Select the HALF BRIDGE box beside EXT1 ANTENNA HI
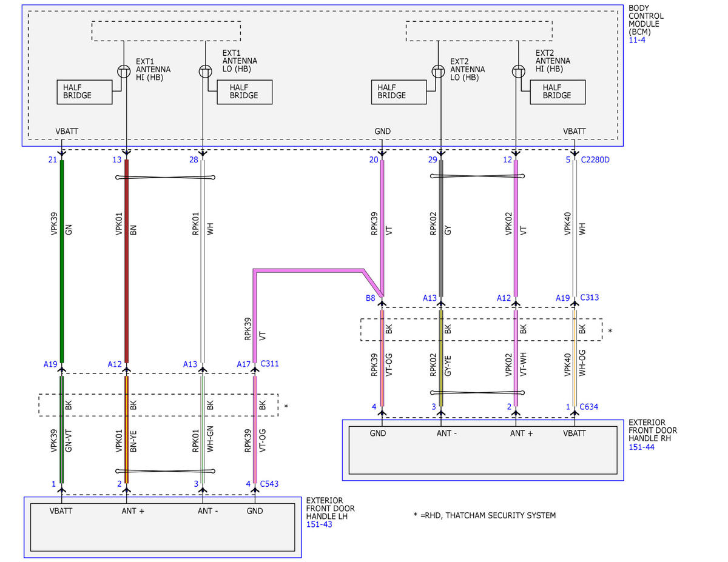 84,92
